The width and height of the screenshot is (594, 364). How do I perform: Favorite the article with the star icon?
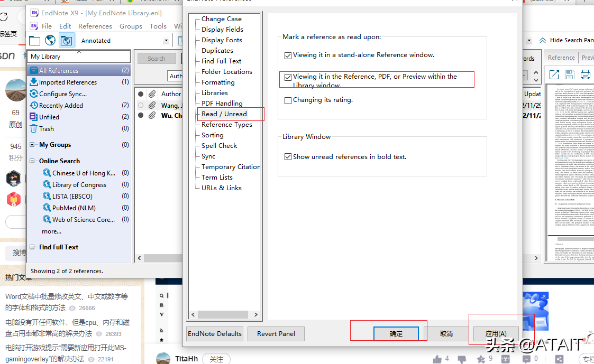(481, 359)
